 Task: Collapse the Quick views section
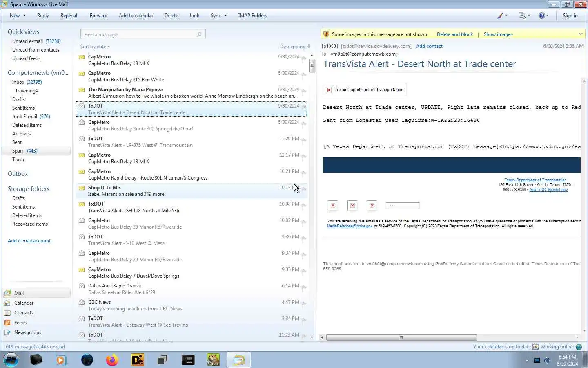pos(23,32)
